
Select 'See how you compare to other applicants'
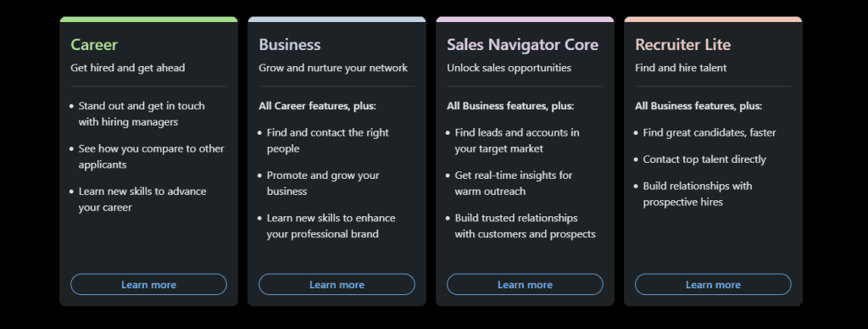[151, 157]
